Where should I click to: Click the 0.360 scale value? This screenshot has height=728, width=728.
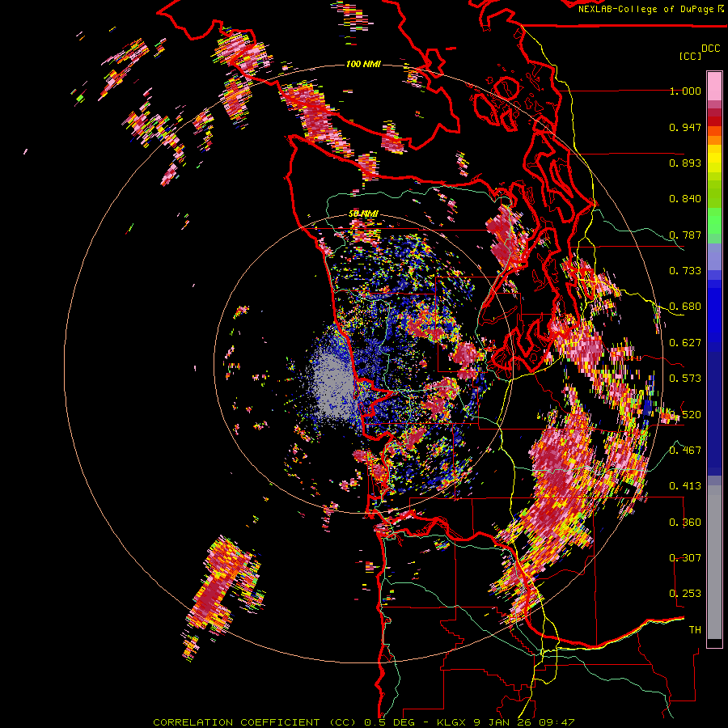coord(685,523)
